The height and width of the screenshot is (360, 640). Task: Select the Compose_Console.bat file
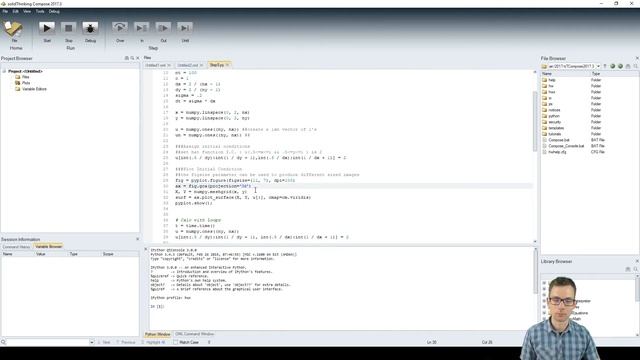[566, 146]
